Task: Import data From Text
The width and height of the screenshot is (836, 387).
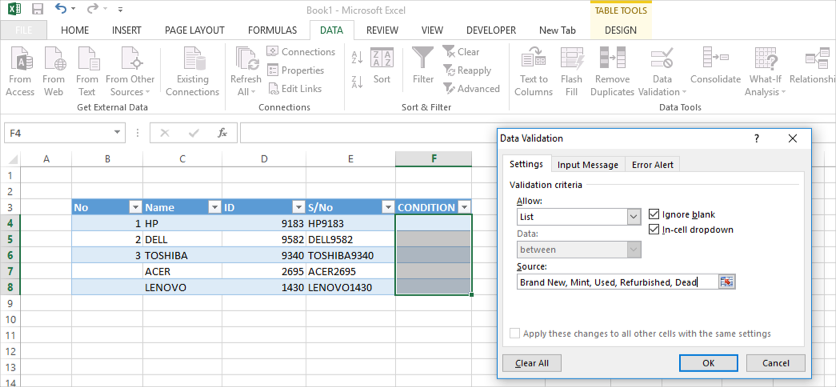Action: coord(87,71)
